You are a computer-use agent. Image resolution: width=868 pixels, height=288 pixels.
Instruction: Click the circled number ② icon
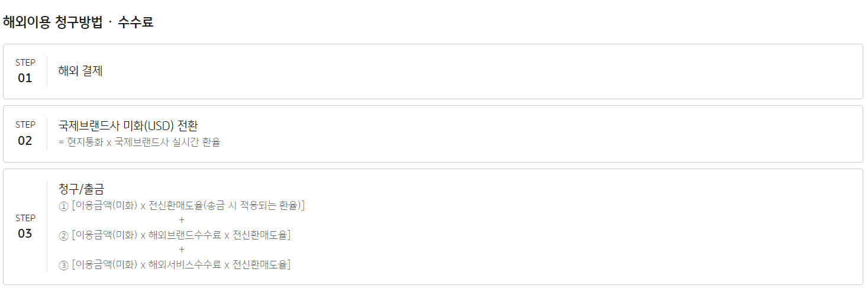(64, 235)
